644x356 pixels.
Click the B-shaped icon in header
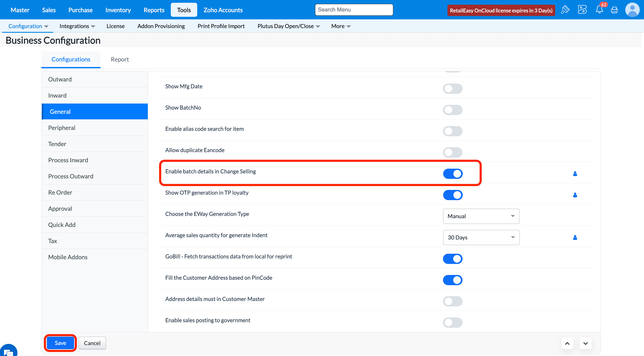click(x=582, y=10)
